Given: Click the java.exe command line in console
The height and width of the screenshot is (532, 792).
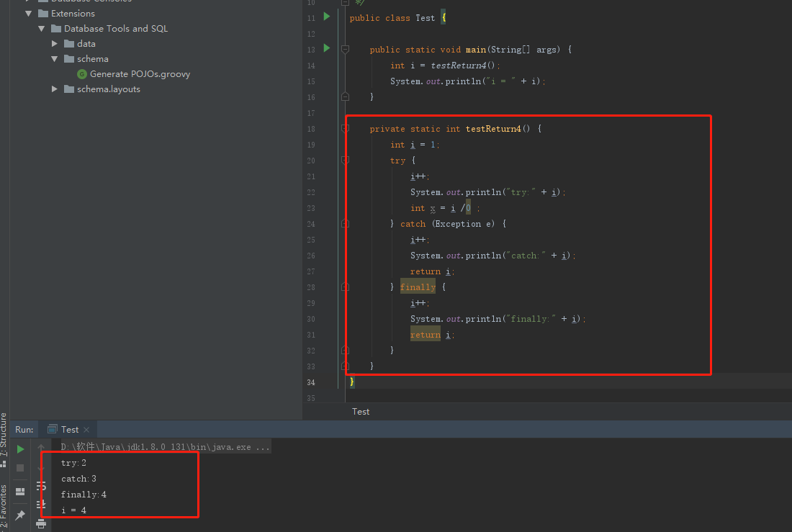Looking at the screenshot, I should (166, 446).
